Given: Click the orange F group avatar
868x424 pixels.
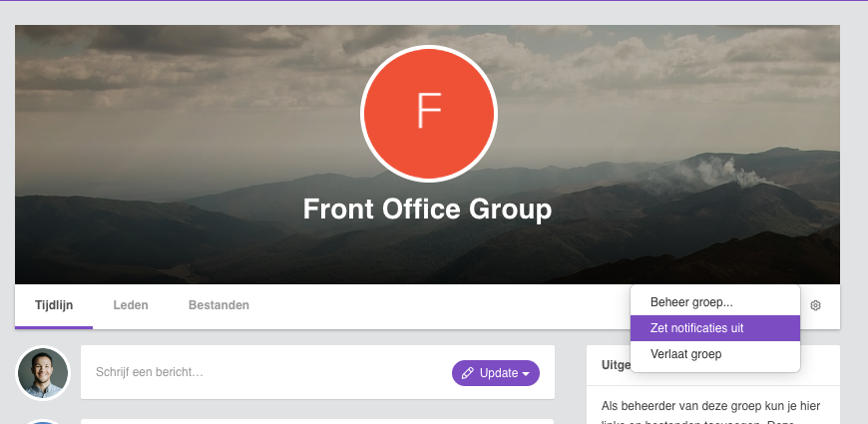Looking at the screenshot, I should [x=428, y=114].
